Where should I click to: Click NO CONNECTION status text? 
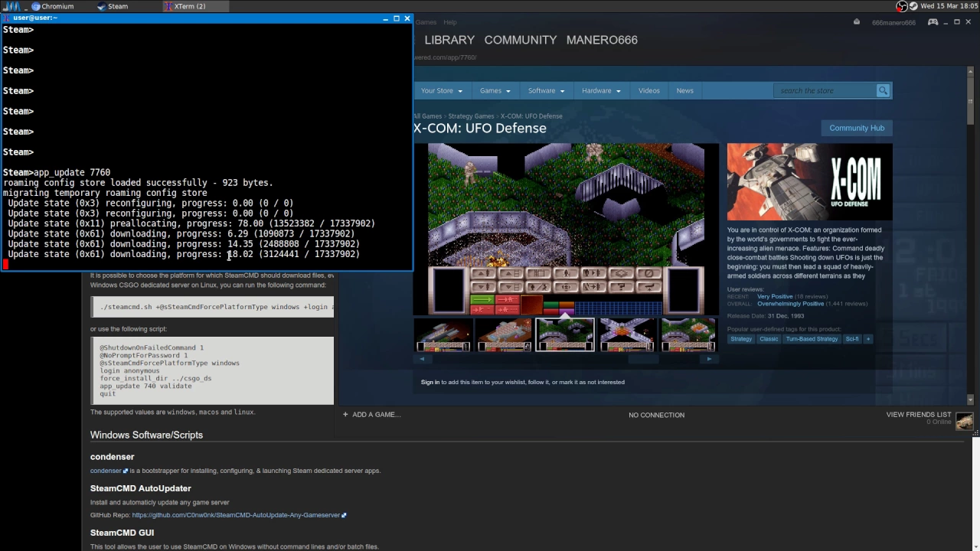coord(656,415)
